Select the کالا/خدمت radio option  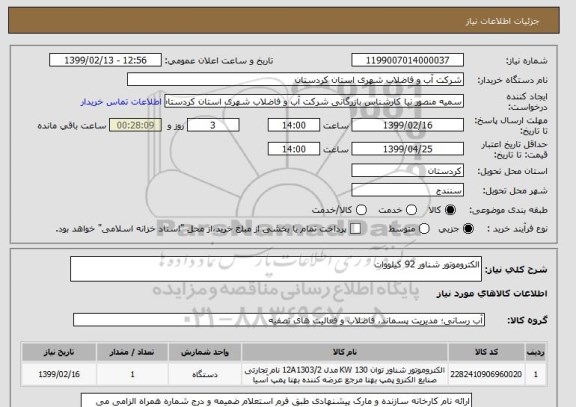pos(361,210)
